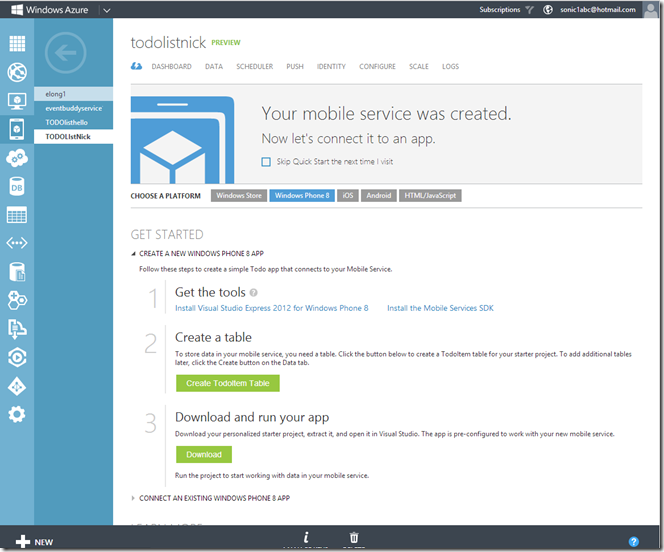Choose the Windows Store platform
Screen dimensions: 664x552
click(239, 196)
